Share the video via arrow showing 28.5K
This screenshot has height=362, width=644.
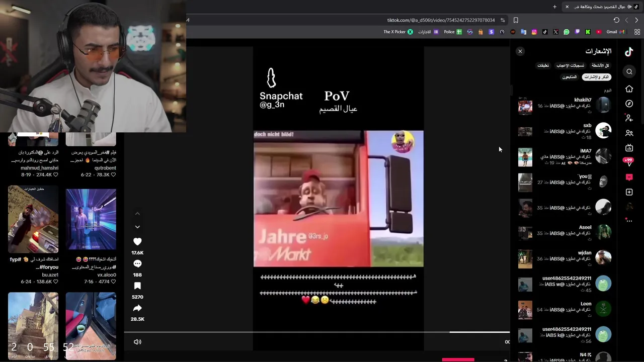137,308
